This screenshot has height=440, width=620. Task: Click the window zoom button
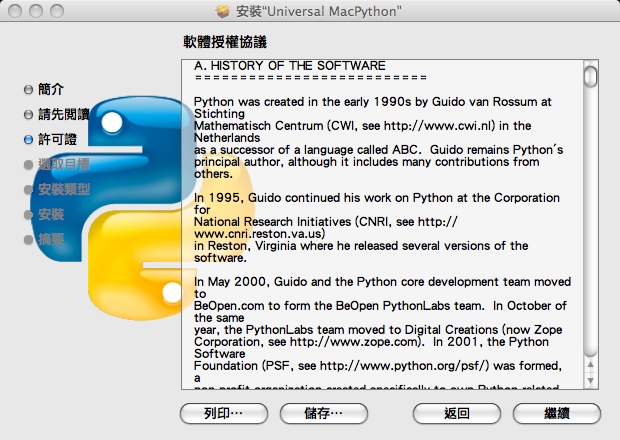coord(57,11)
